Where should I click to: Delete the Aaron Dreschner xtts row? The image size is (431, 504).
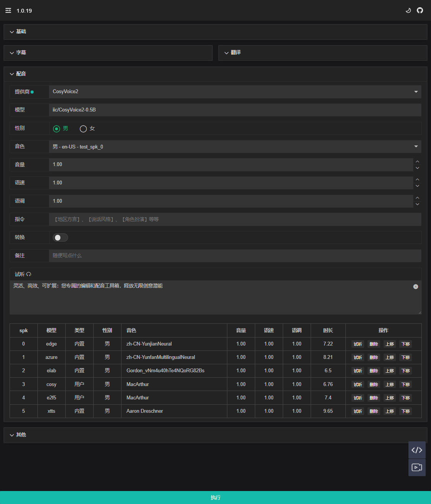click(x=374, y=411)
